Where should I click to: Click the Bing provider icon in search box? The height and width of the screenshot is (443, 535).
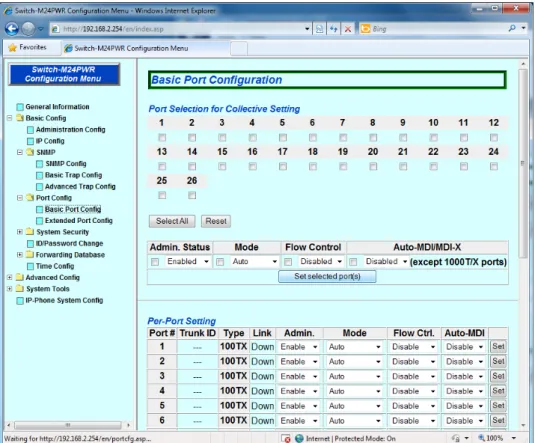click(x=365, y=29)
